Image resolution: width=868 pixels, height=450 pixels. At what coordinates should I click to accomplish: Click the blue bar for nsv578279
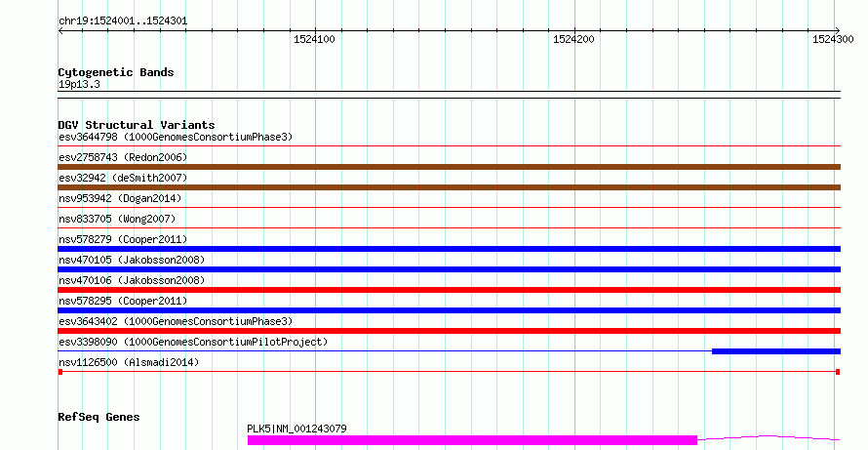(x=449, y=249)
